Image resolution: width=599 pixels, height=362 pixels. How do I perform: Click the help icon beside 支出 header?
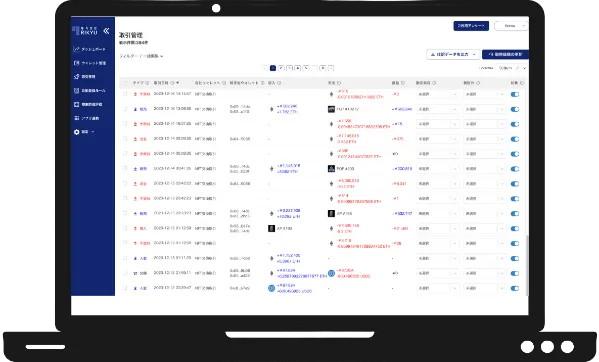click(x=339, y=83)
